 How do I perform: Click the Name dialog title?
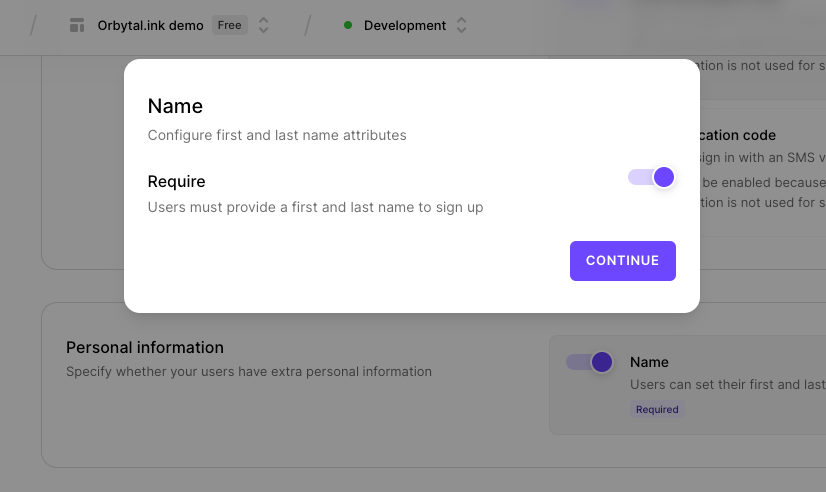175,106
